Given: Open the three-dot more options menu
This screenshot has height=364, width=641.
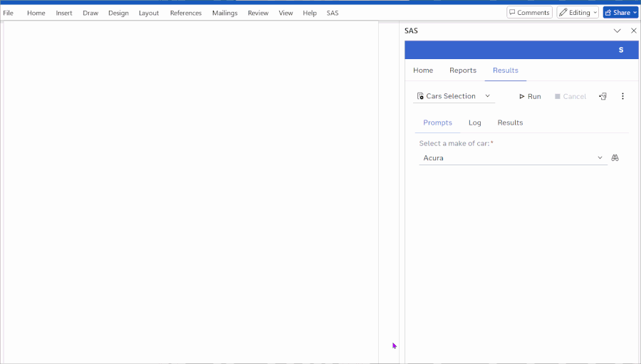Looking at the screenshot, I should pyautogui.click(x=622, y=96).
